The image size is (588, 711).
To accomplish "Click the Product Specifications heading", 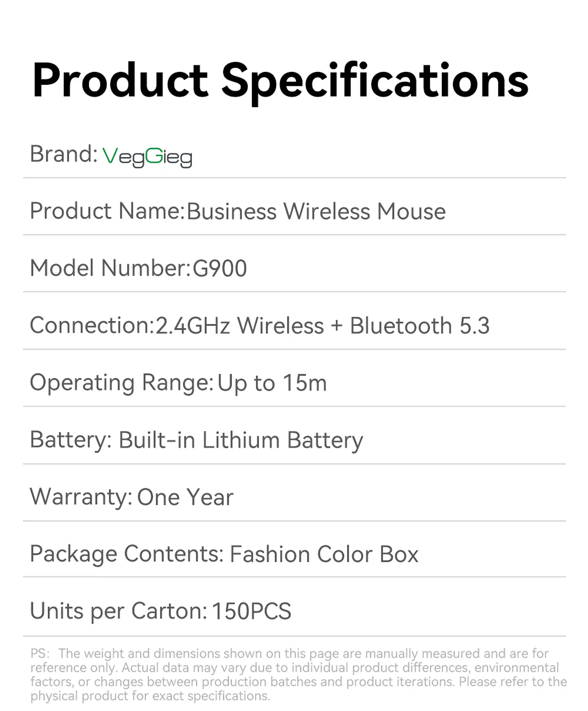I will (280, 81).
